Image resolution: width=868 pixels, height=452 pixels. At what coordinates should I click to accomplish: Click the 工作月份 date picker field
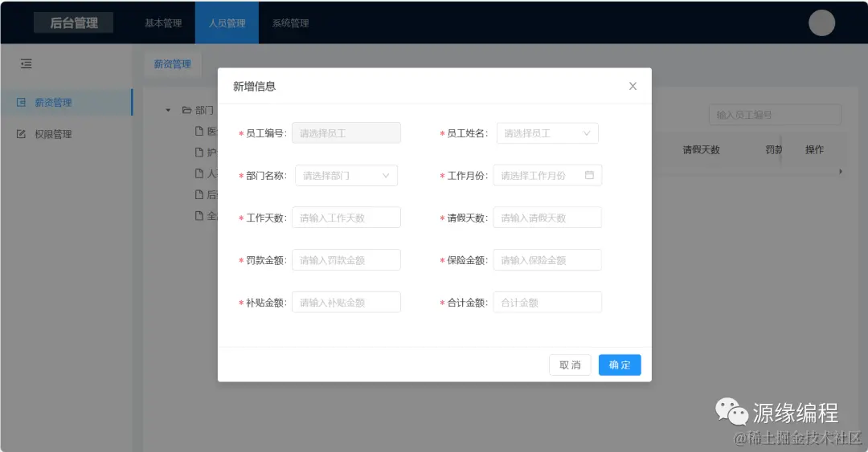click(547, 175)
